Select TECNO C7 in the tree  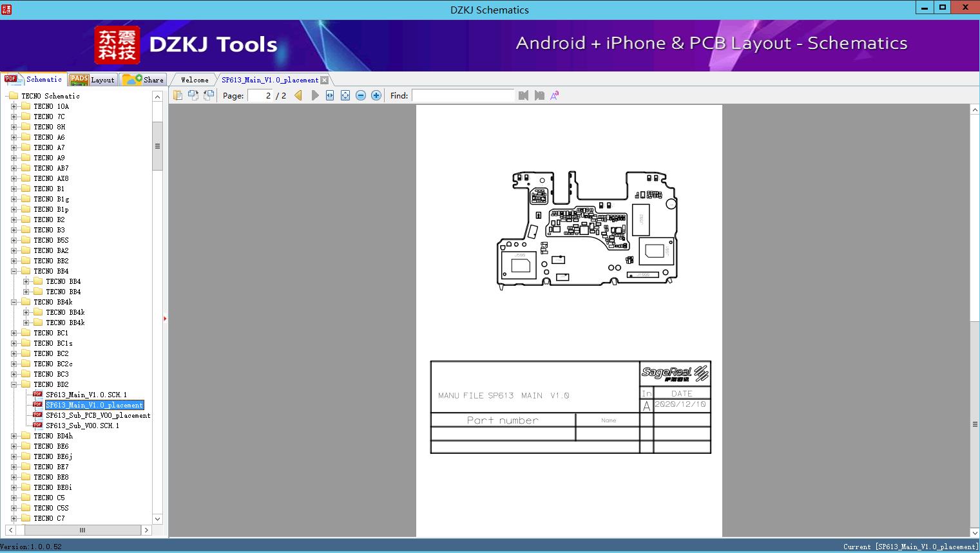click(x=49, y=518)
